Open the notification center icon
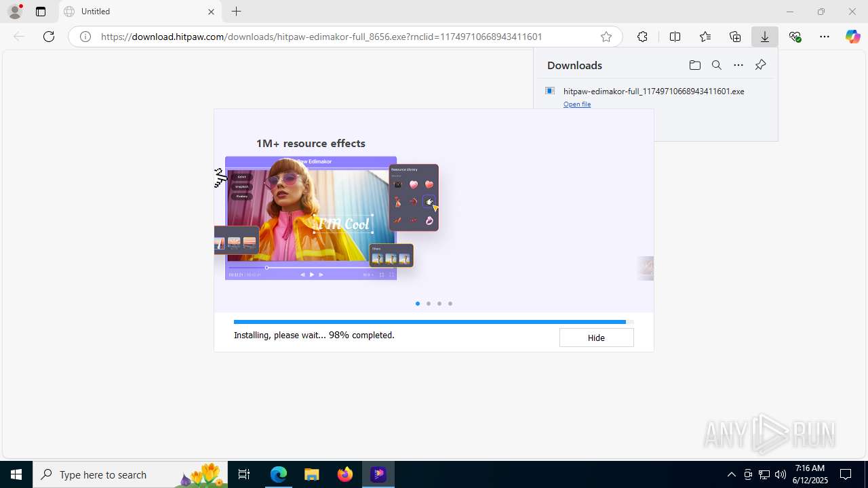Viewport: 868px width, 488px height. (846, 474)
